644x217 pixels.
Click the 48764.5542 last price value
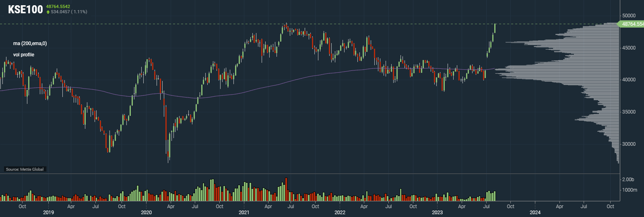click(x=58, y=6)
